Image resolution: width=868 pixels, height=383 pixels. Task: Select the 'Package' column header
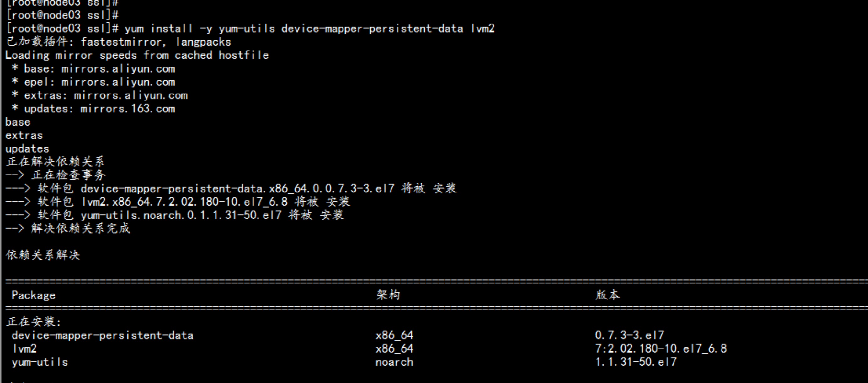33,295
